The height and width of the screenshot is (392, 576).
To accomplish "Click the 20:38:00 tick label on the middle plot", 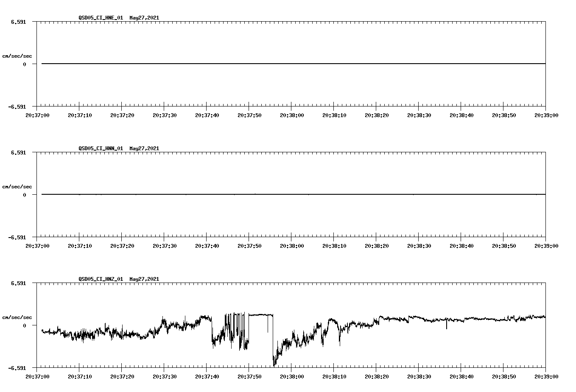I will coord(292,245).
